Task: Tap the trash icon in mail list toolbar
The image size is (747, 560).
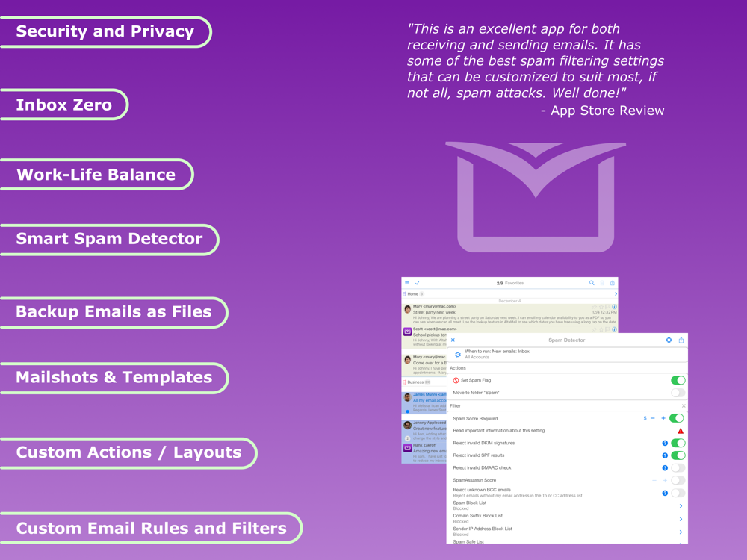Action: pyautogui.click(x=602, y=283)
